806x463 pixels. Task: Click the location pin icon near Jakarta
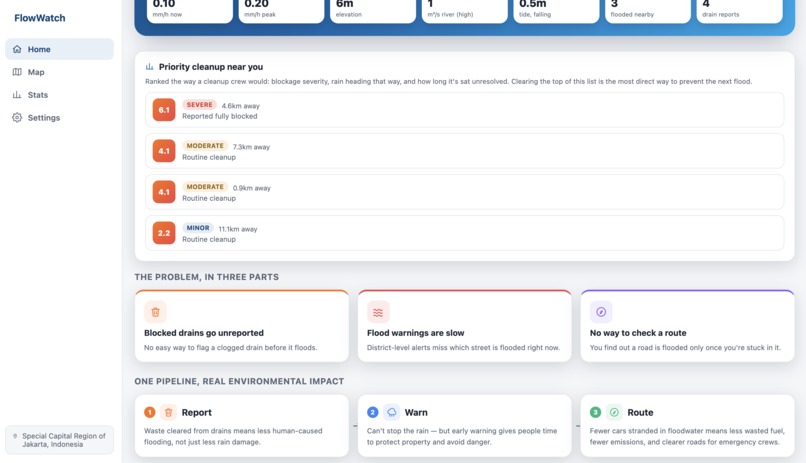[x=15, y=436]
